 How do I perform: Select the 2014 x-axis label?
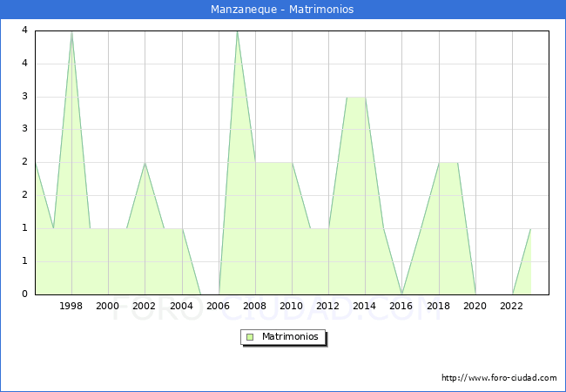pos(365,306)
